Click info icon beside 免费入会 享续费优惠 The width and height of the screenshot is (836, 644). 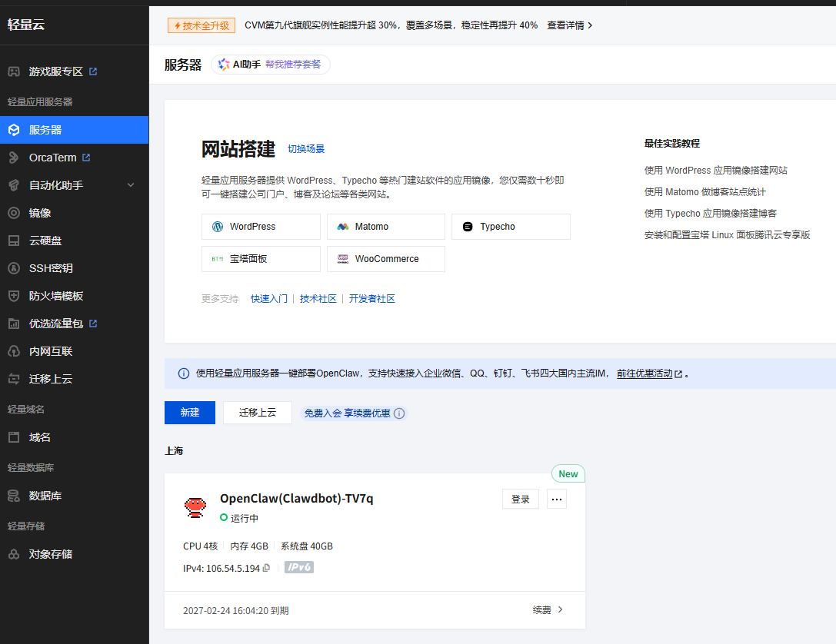click(399, 413)
